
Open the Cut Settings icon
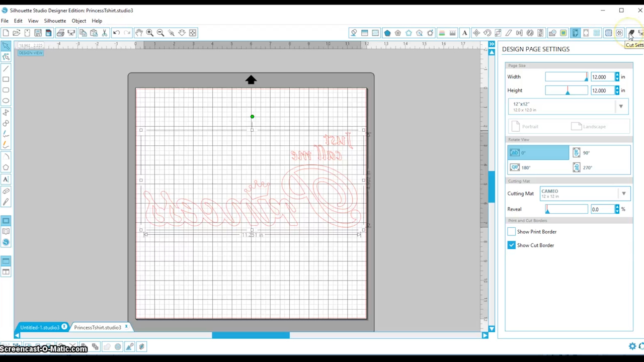(631, 33)
